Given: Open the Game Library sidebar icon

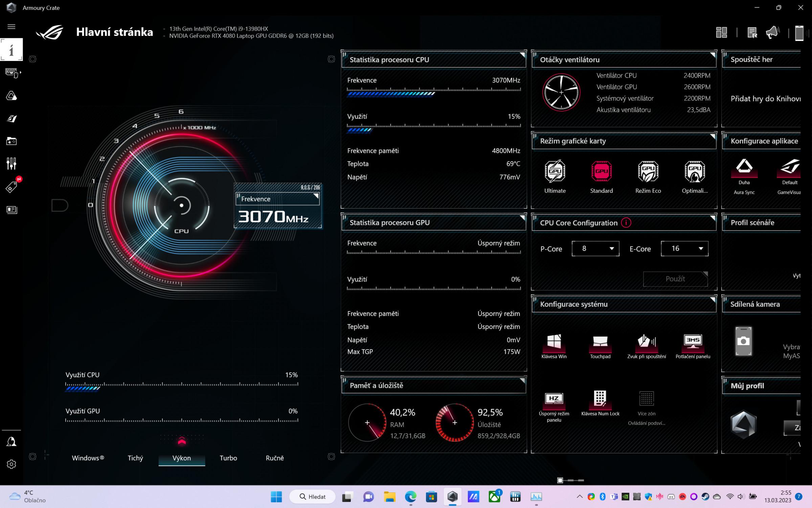Looking at the screenshot, I should [12, 141].
